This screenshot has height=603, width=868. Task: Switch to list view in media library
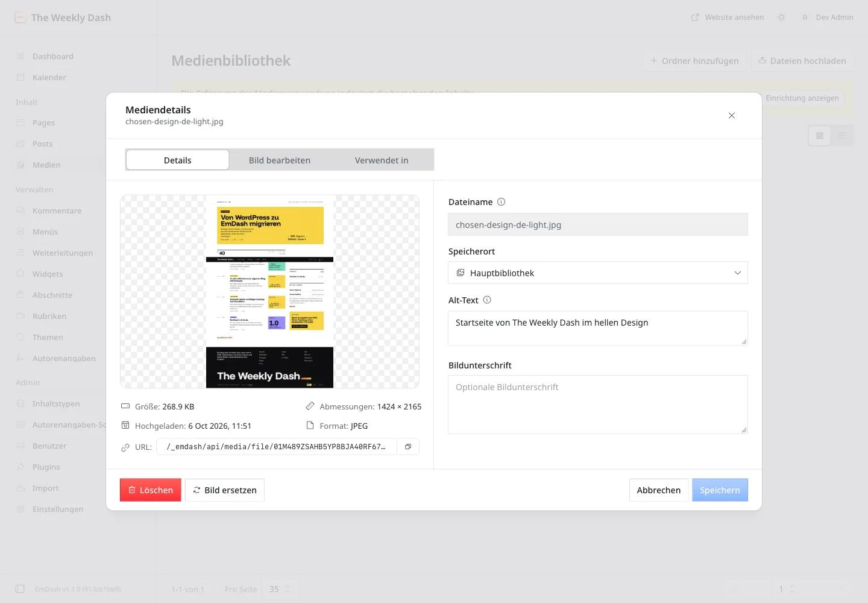(x=841, y=136)
